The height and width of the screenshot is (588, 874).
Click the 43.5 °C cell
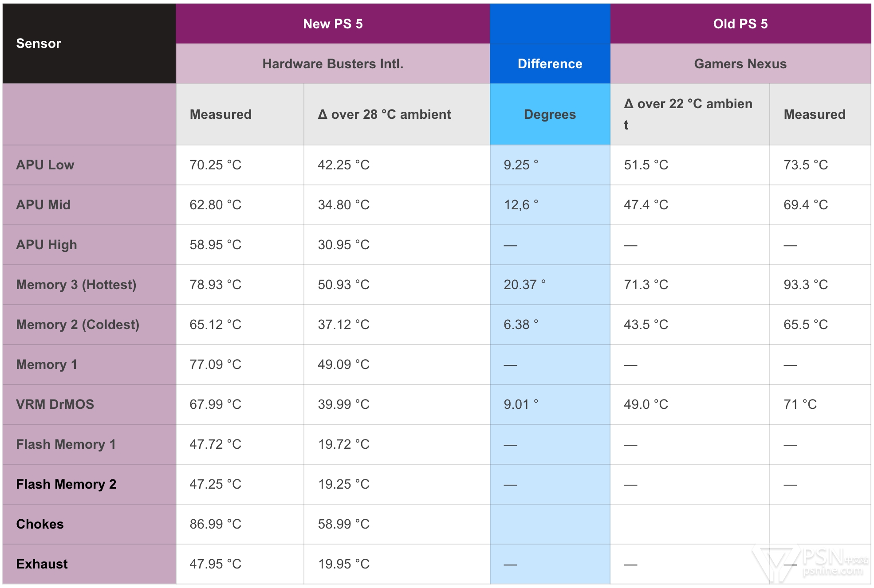(x=690, y=325)
